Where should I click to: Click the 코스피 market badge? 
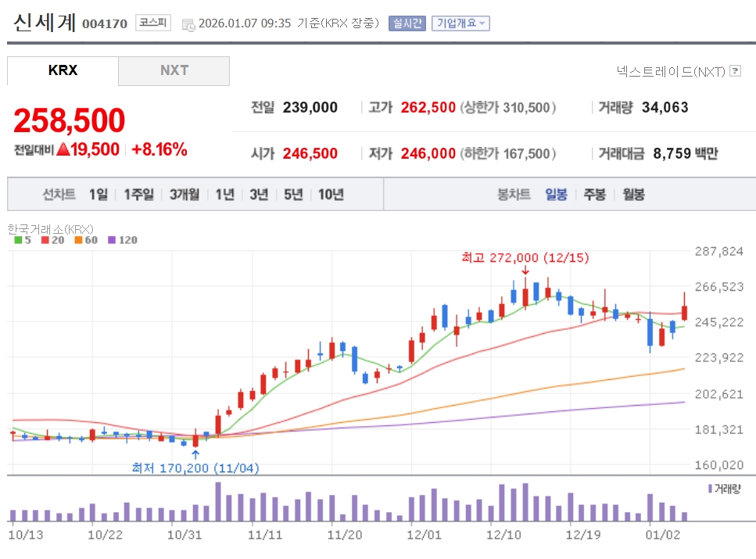point(152,22)
